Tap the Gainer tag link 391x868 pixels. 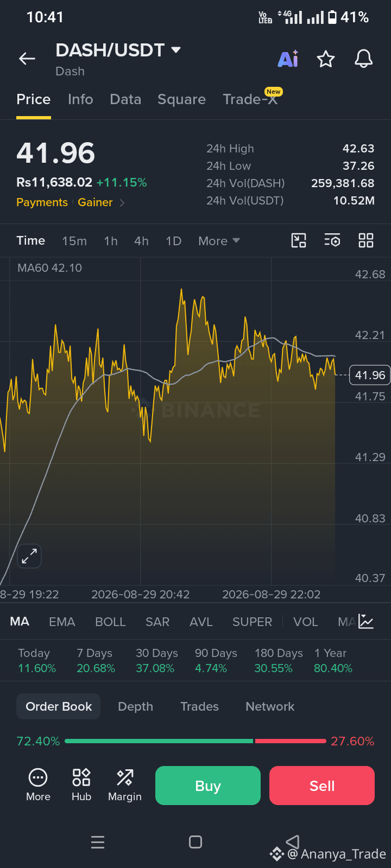pos(95,202)
